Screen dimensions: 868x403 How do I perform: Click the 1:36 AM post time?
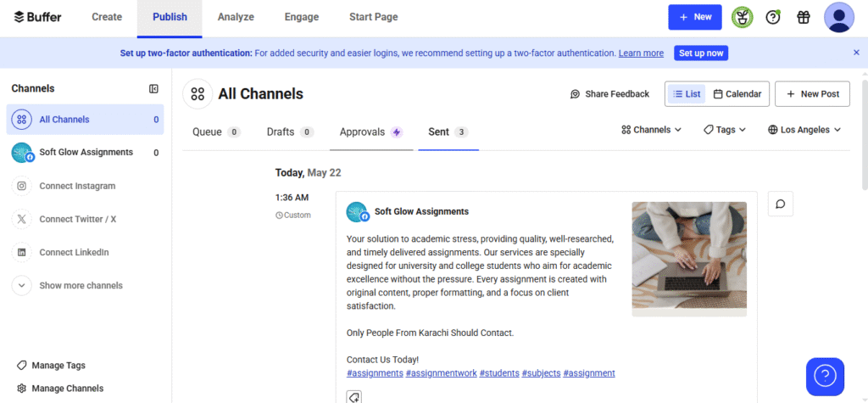point(292,198)
